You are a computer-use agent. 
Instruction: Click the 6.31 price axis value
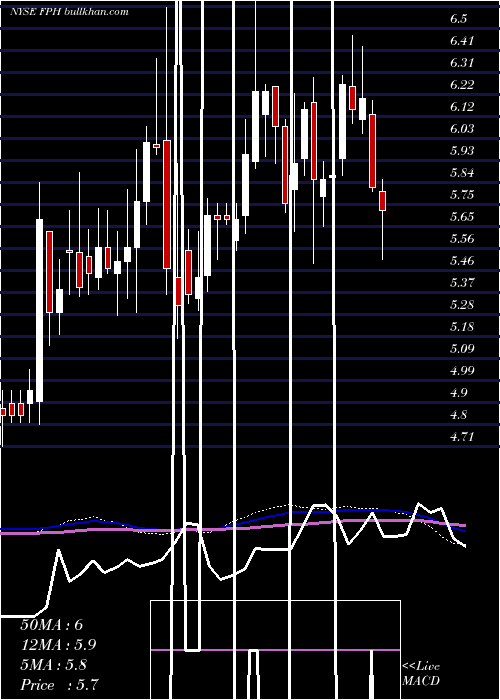pyautogui.click(x=462, y=62)
